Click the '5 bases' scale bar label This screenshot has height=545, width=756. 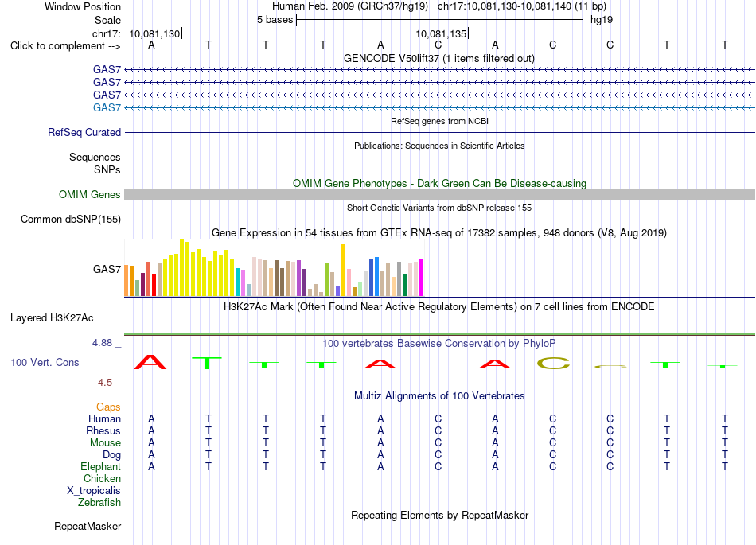point(275,20)
